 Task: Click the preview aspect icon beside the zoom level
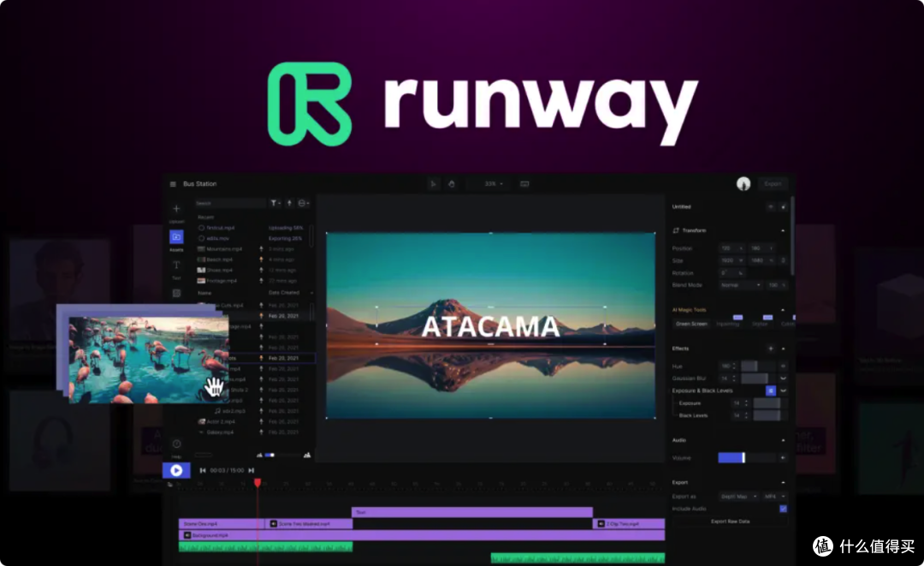click(524, 184)
